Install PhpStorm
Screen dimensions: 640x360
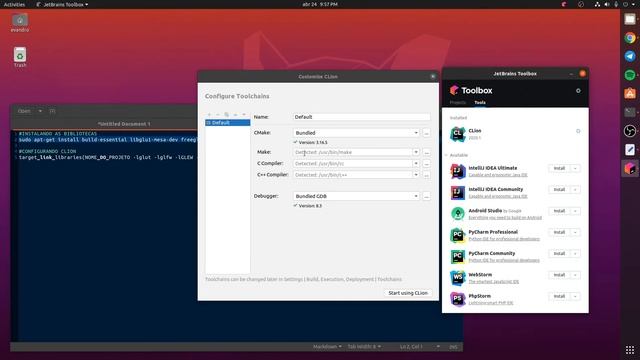tap(559, 296)
